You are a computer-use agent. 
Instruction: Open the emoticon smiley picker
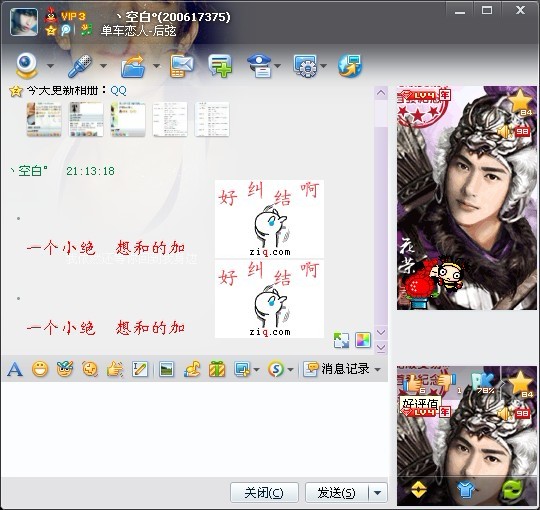pyautogui.click(x=40, y=370)
